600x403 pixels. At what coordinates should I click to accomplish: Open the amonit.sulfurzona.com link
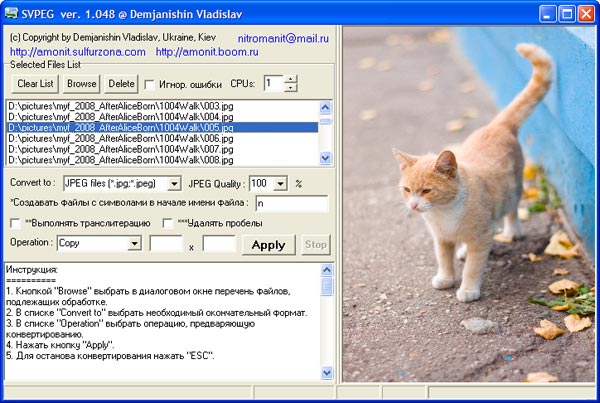pyautogui.click(x=78, y=52)
